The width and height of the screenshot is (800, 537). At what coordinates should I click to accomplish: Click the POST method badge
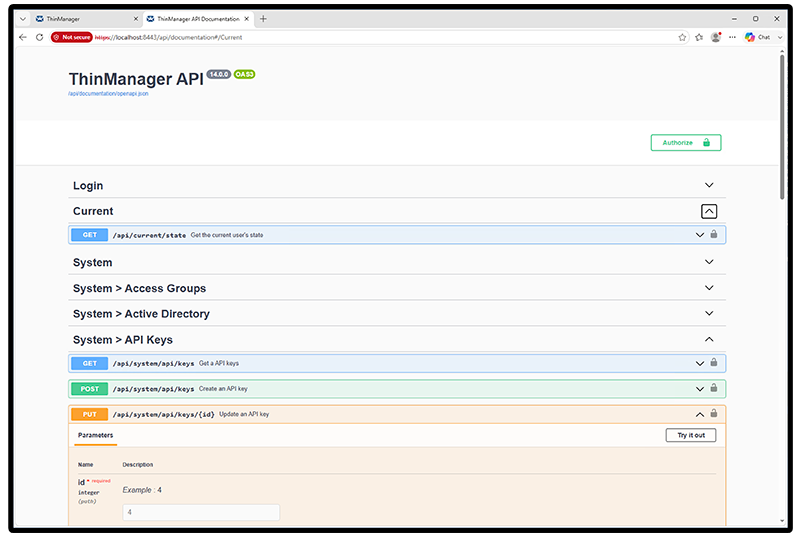(x=89, y=389)
